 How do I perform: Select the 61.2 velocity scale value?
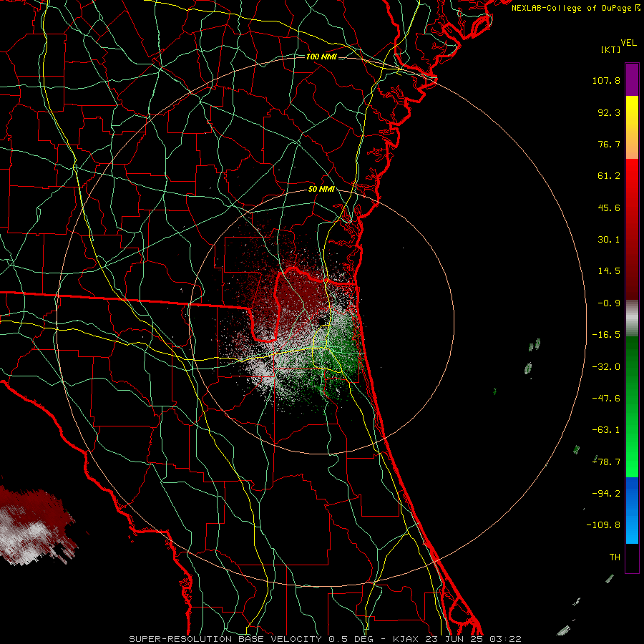(x=609, y=176)
